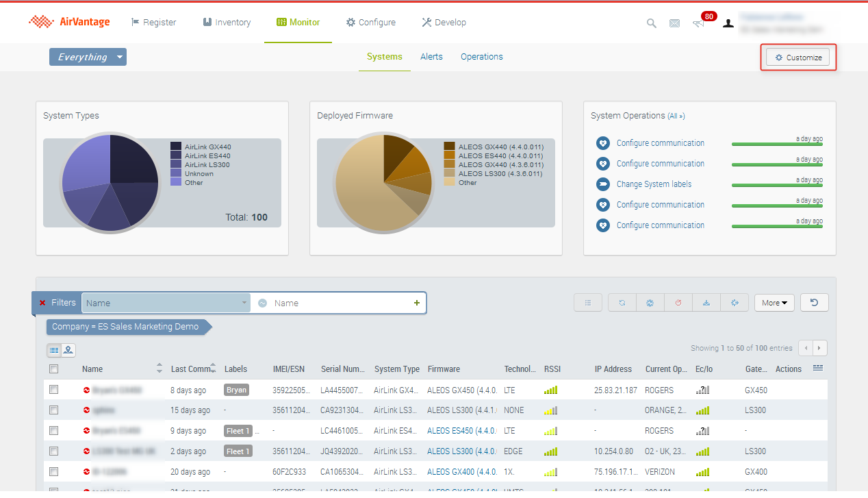Go to next page arrow
Screen dimensions: 868x498
(820, 348)
